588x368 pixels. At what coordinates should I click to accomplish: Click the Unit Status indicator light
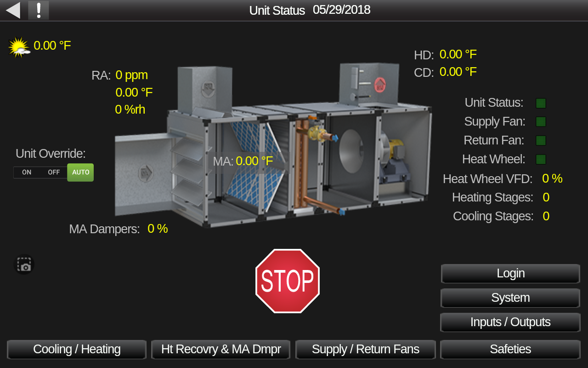[541, 103]
